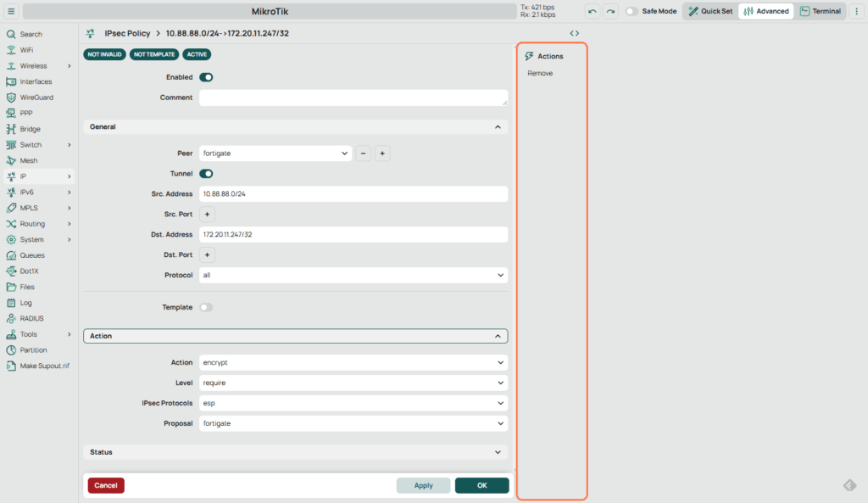Click the Dst. Address field
The image size is (868, 503).
[x=353, y=235]
